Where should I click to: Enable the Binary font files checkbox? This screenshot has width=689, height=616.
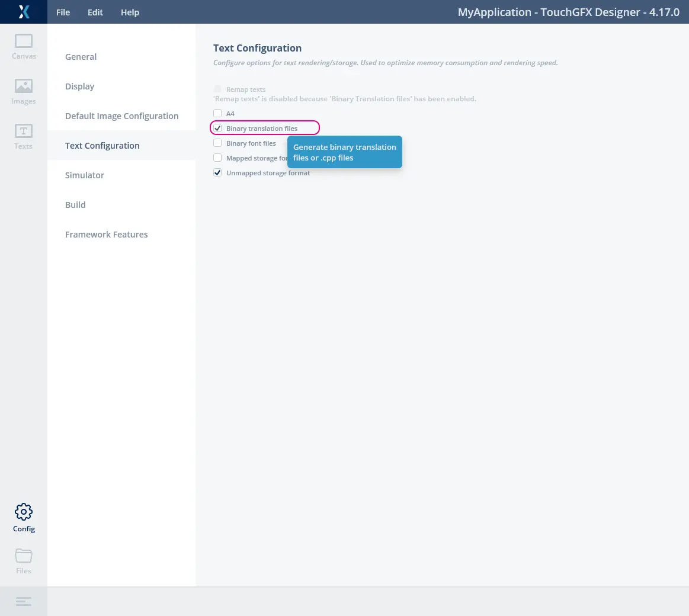click(x=217, y=143)
